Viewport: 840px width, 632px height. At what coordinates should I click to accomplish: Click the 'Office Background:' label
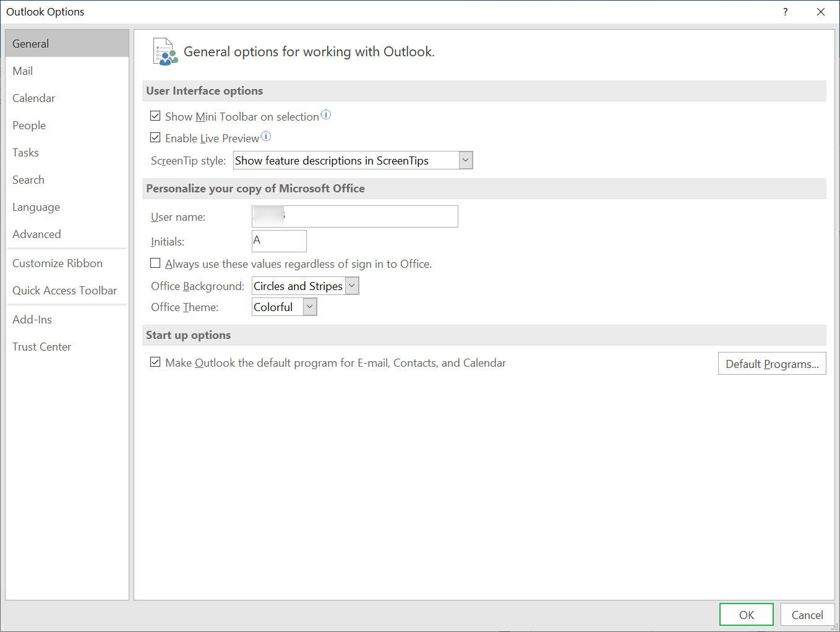click(198, 286)
